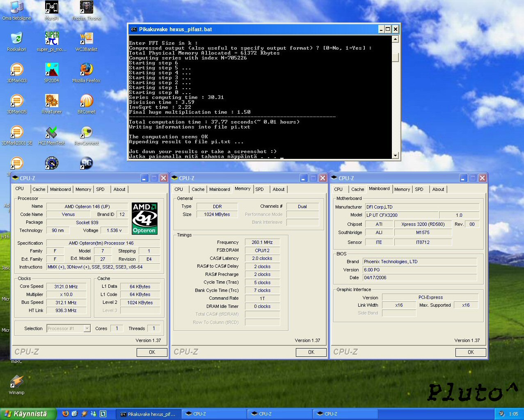Open About tab in the CPU tab window

click(119, 189)
